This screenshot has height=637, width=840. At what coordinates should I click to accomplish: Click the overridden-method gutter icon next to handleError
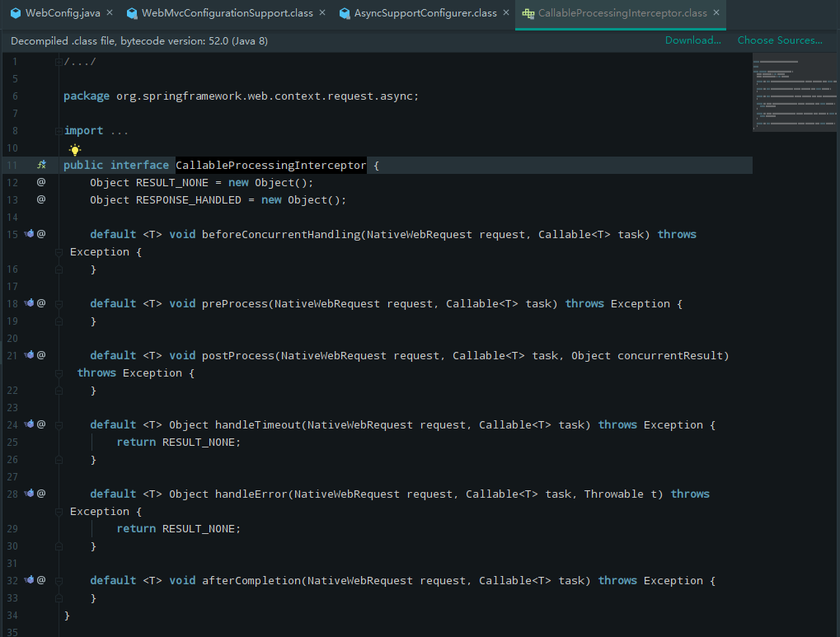(x=31, y=494)
